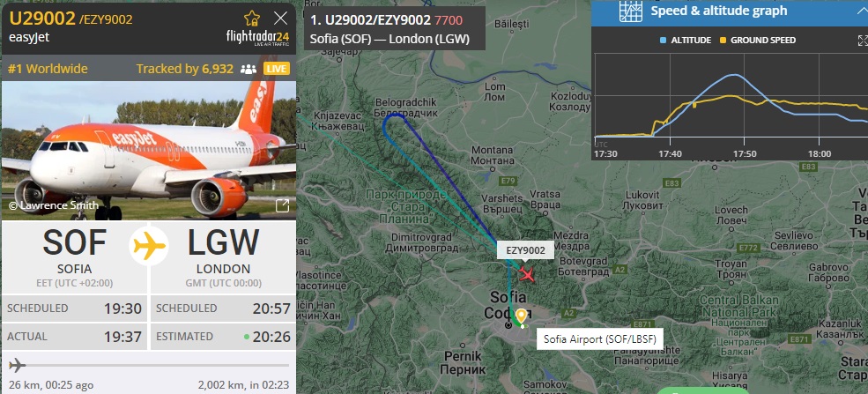Screen dimensions: 868x394
Task: Click the tracked-by viewers people icon
Action: click(x=249, y=69)
